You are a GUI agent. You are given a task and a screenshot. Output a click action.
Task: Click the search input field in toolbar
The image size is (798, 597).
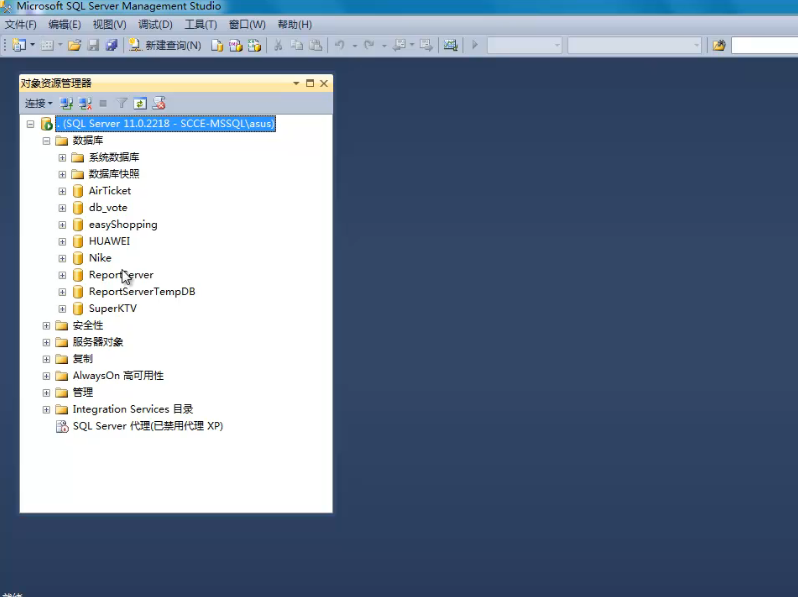point(764,45)
